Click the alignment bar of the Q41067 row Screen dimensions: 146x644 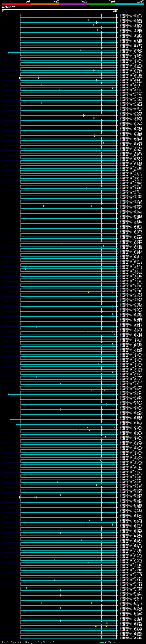pos(63,53)
